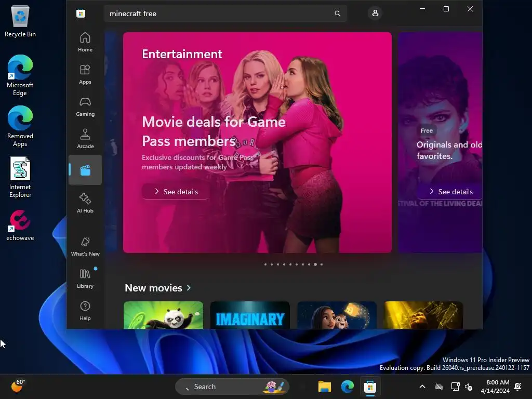Click the Microsoft Store logo icon

(x=81, y=14)
